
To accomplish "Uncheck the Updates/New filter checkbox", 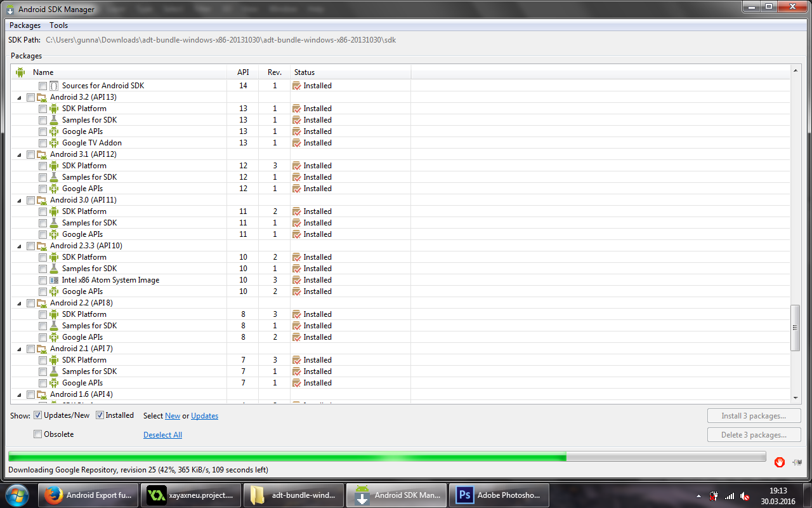I will [x=38, y=415].
